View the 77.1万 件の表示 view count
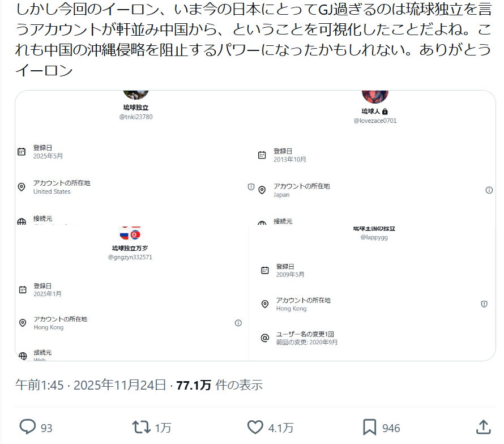504x444 pixels. click(219, 385)
